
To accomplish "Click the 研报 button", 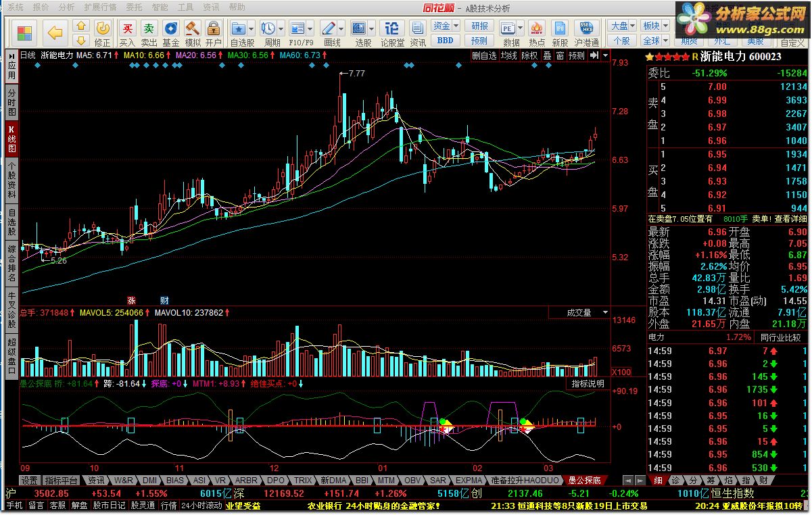I will [x=479, y=26].
